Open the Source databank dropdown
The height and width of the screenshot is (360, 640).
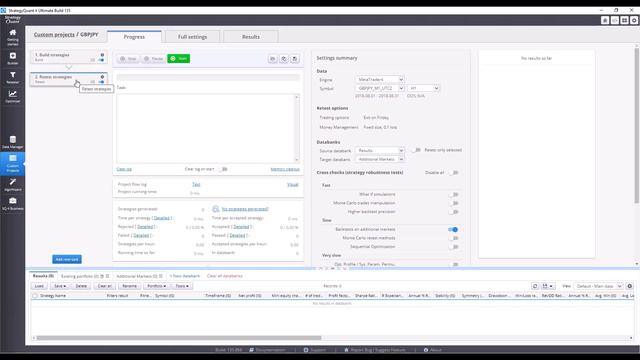coord(380,151)
